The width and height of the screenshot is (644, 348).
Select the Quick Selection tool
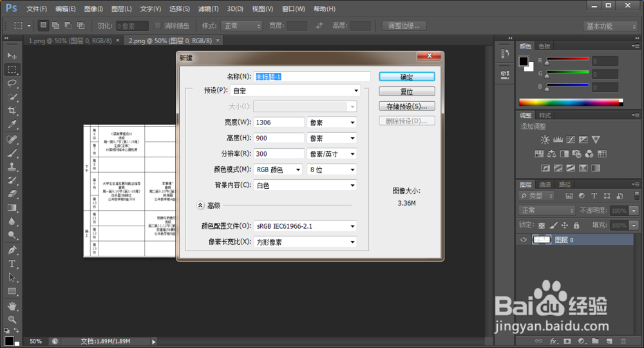(x=12, y=97)
